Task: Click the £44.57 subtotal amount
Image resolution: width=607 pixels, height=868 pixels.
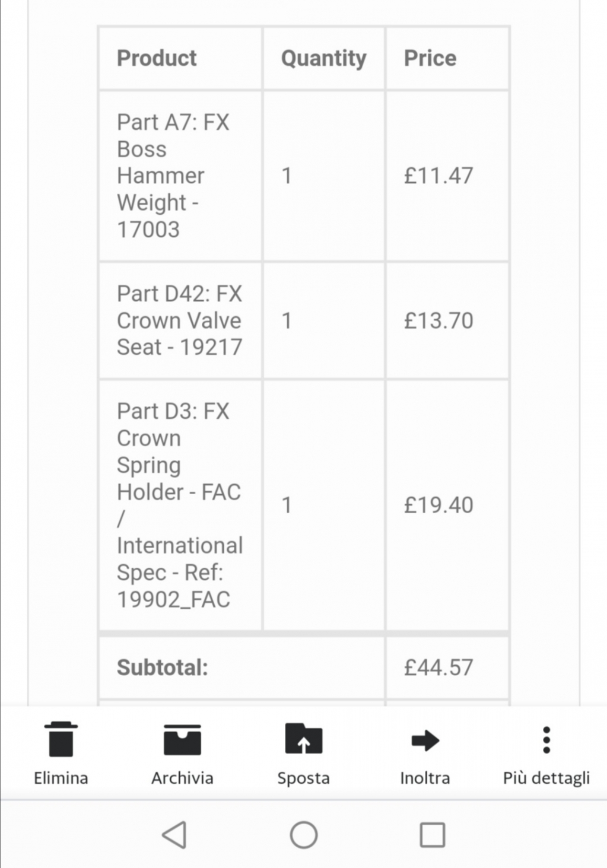Action: tap(438, 667)
